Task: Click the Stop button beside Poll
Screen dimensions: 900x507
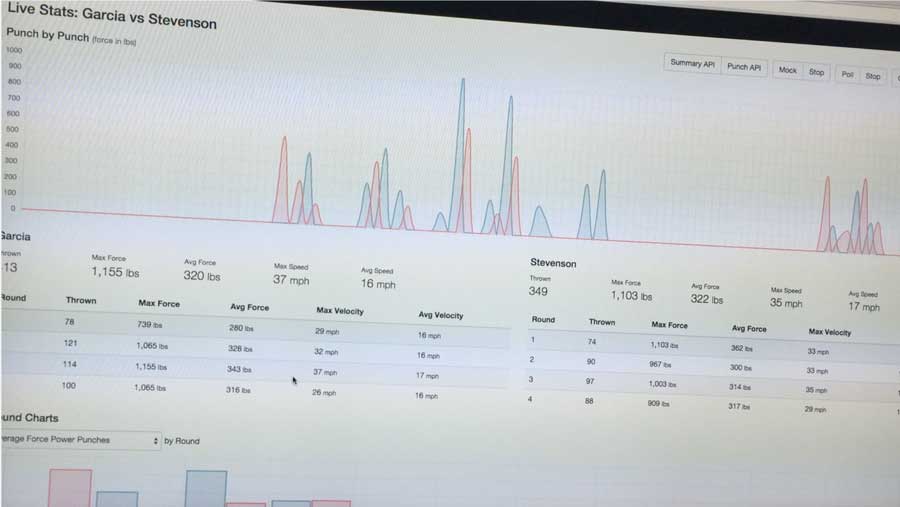Action: click(872, 76)
